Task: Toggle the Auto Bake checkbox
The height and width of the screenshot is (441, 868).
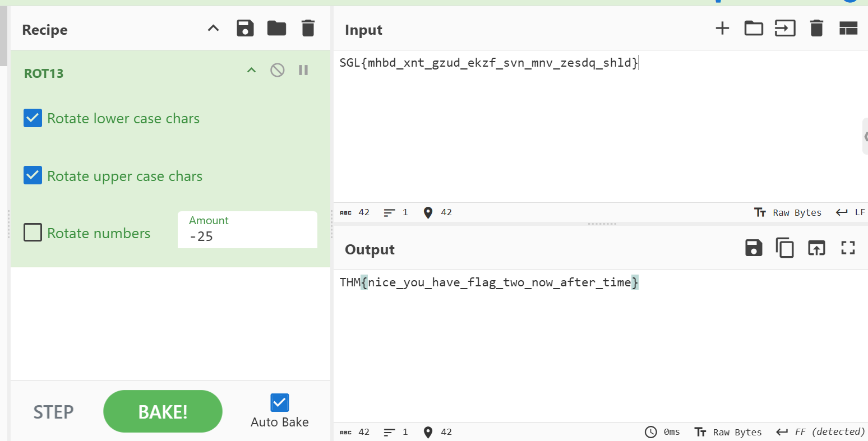Action: (x=279, y=402)
